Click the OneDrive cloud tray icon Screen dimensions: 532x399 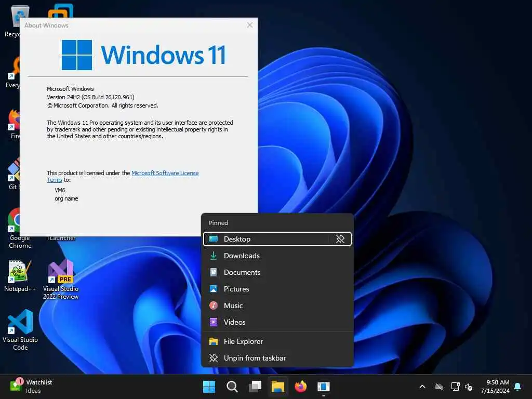[x=439, y=387]
